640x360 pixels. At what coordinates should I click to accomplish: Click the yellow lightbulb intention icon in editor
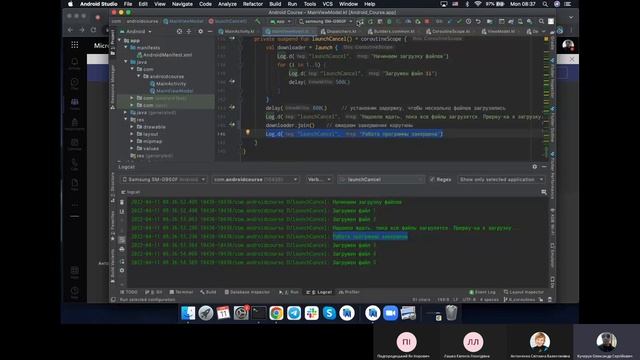[247, 132]
